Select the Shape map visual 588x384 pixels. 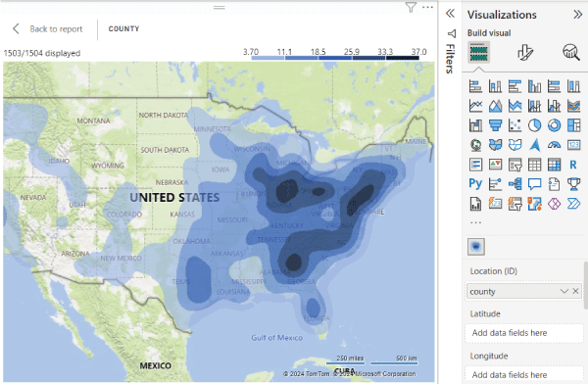[x=514, y=145]
